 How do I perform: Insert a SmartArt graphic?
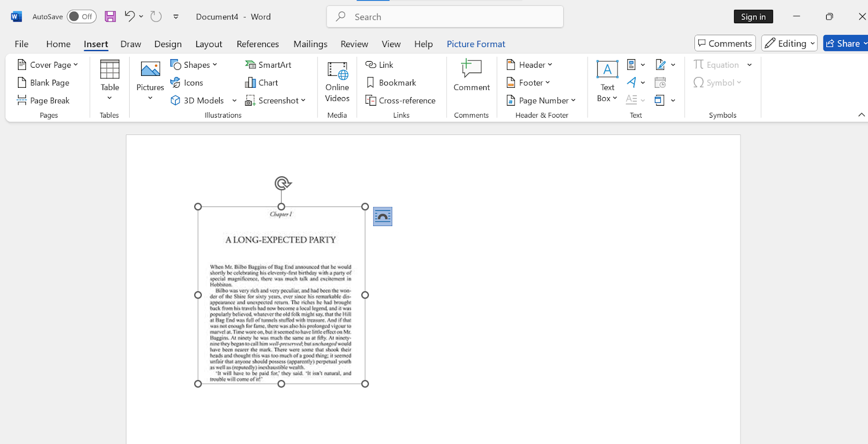(269, 65)
